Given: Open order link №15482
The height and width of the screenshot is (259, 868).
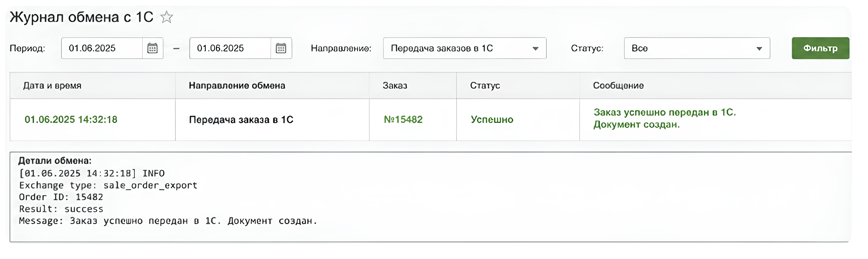Looking at the screenshot, I should coord(403,119).
